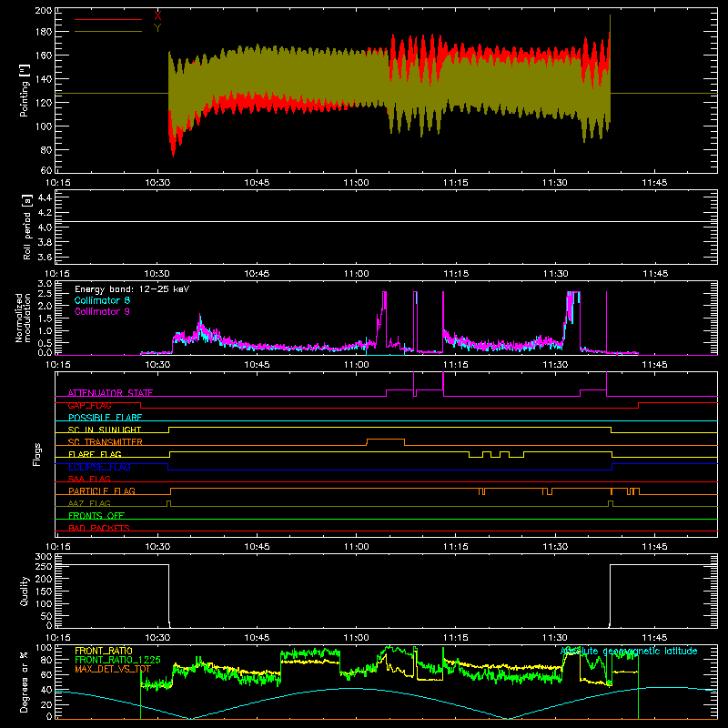The image size is (728, 728).
Task: Click the FRONTS_OFF flag label
Action: pyautogui.click(x=96, y=515)
